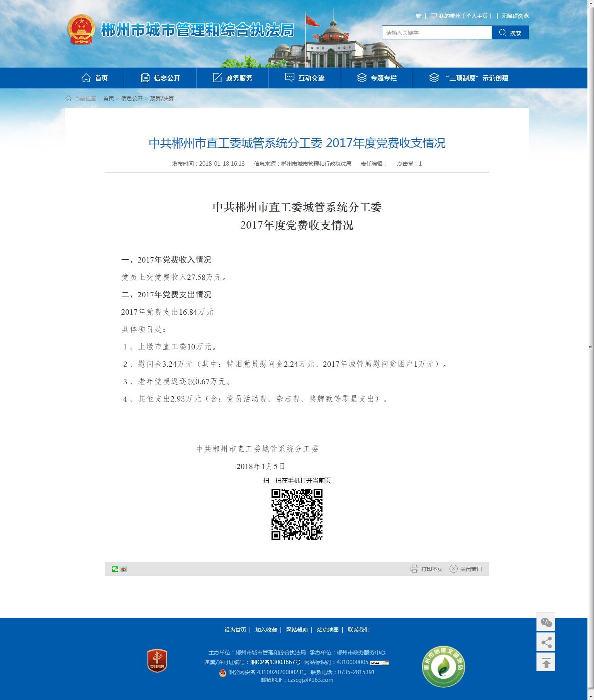Click the 郴州市城市管理和综合执法局 site title
594x700 pixels.
click(198, 30)
